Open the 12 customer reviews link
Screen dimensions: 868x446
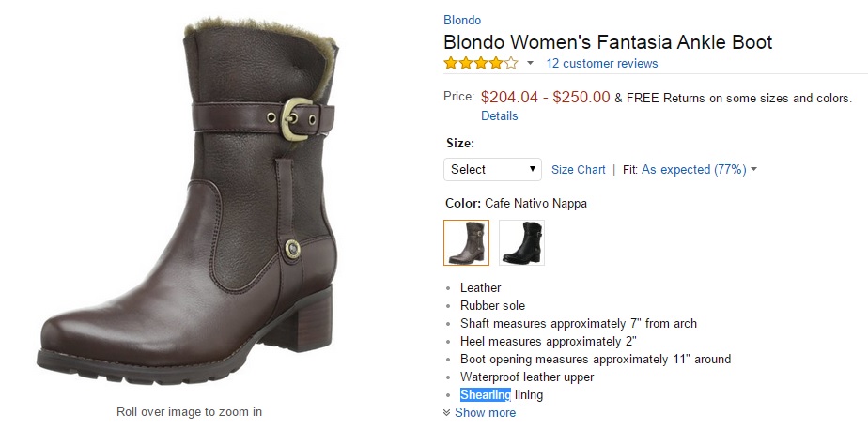(x=601, y=64)
